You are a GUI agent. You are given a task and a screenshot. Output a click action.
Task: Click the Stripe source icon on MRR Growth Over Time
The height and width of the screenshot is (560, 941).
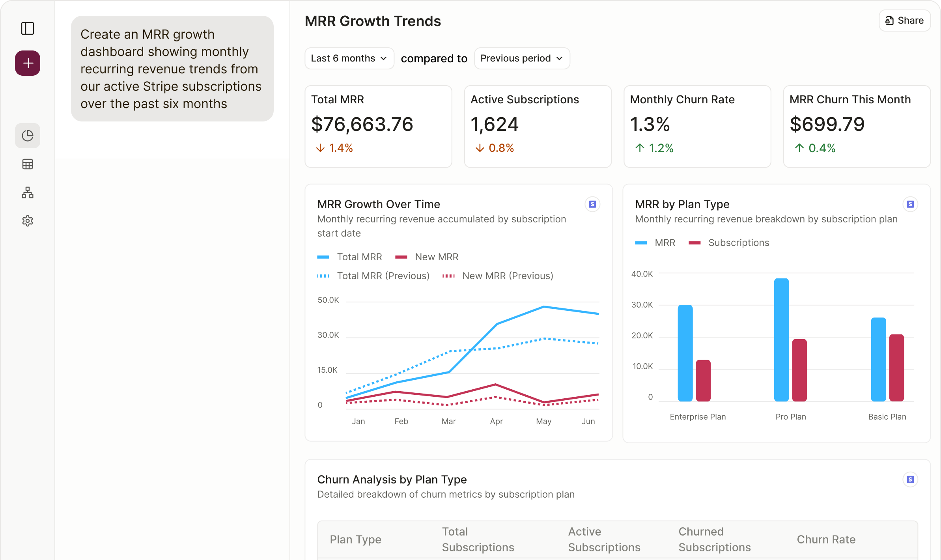(593, 204)
